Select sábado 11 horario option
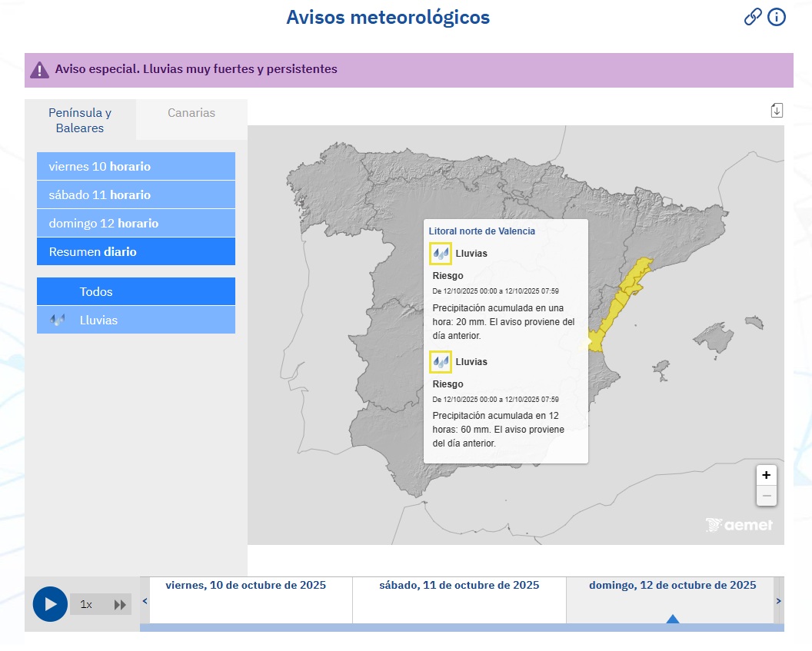The image size is (812, 651). [x=136, y=195]
